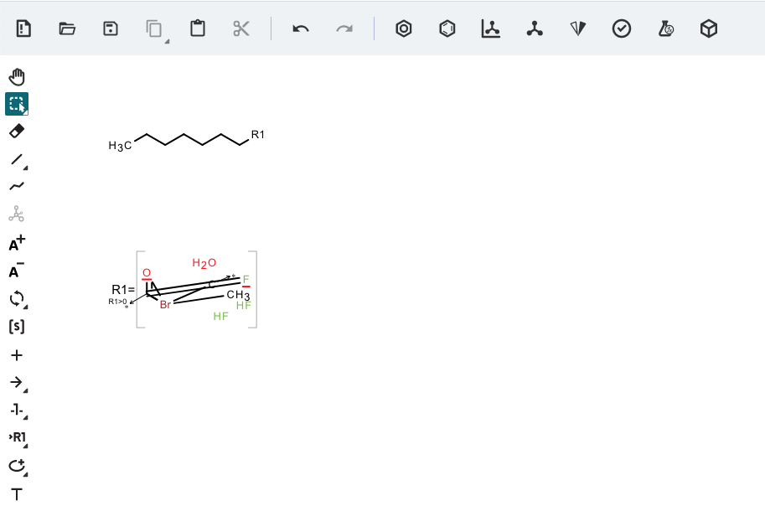Viewport: 765px width, 532px height.
Task: Click the red H2O label
Action: pos(204,263)
